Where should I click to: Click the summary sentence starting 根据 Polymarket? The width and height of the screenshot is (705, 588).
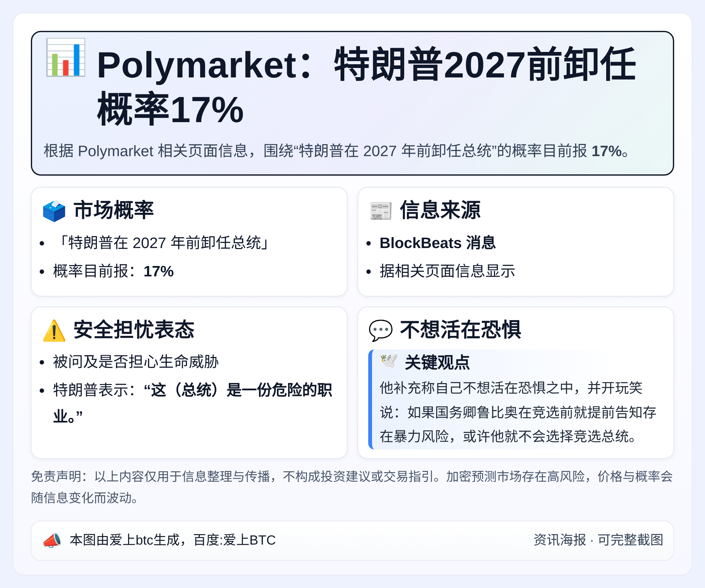[x=336, y=151]
